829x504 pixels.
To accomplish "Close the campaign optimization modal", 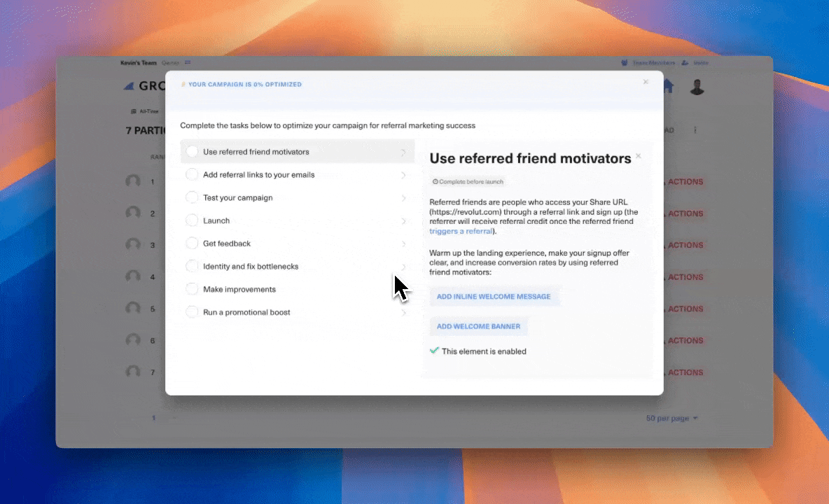I will click(x=646, y=82).
